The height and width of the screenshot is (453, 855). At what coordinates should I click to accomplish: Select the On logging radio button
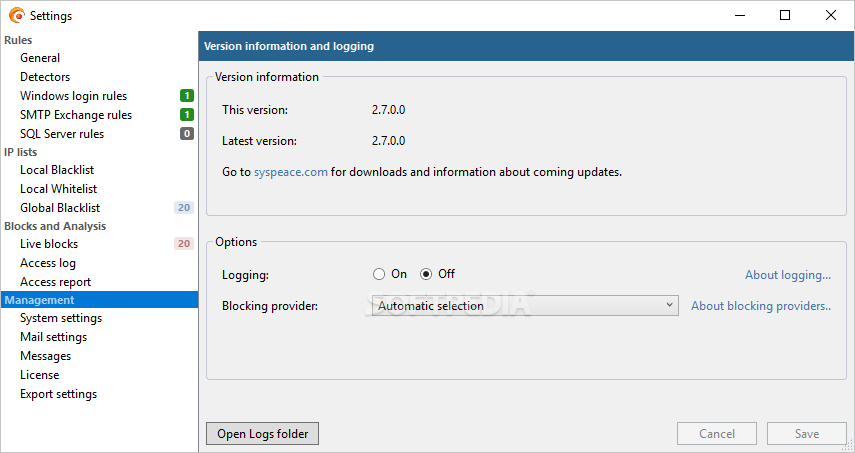pos(379,274)
